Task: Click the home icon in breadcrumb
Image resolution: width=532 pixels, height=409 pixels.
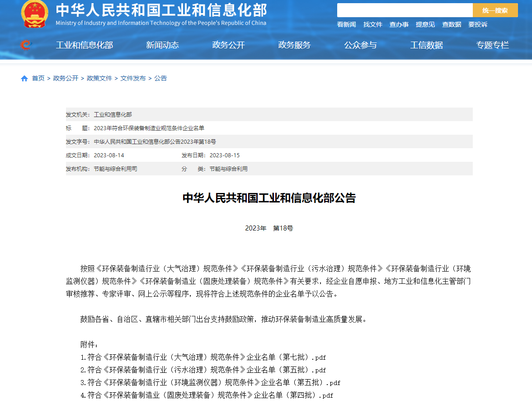Action: click(x=24, y=79)
